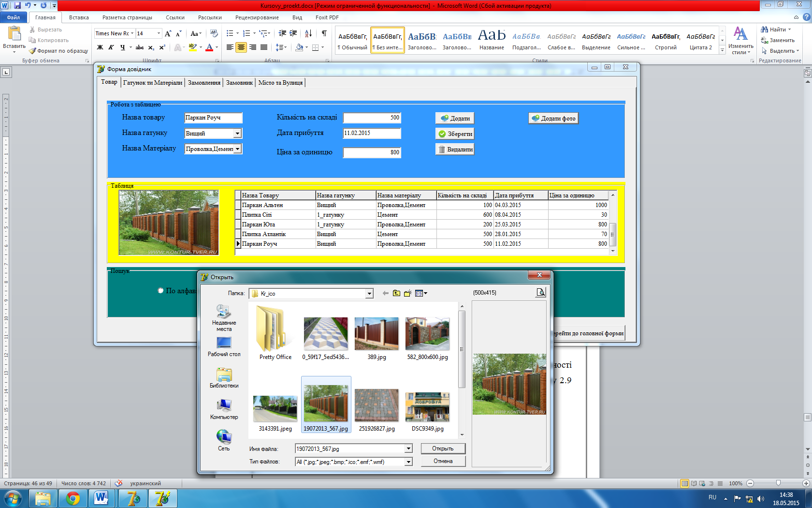
Task: Open the Вставка ribbon tab
Action: coord(79,17)
